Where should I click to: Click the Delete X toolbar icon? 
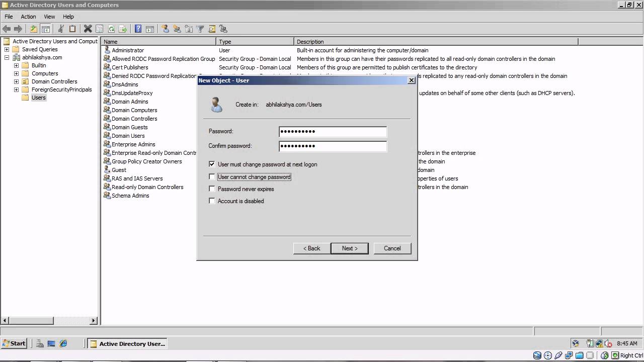88,29
